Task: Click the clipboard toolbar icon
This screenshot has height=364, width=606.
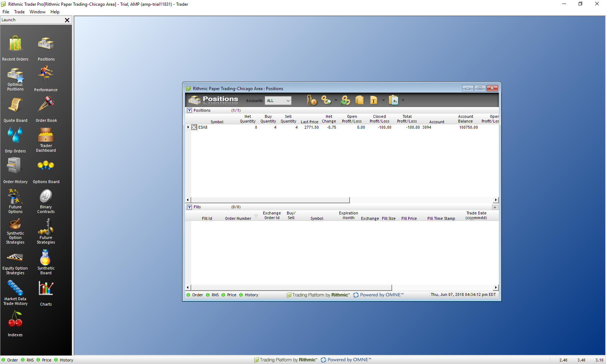Action: click(x=394, y=100)
